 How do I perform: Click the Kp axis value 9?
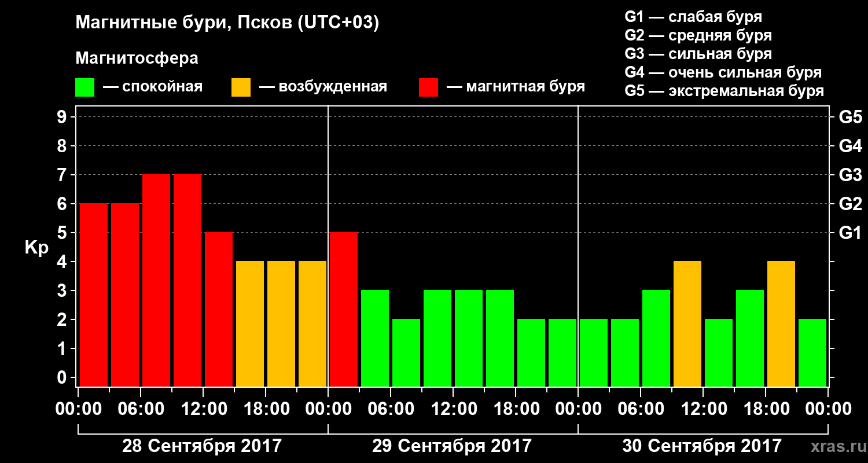[x=63, y=117]
